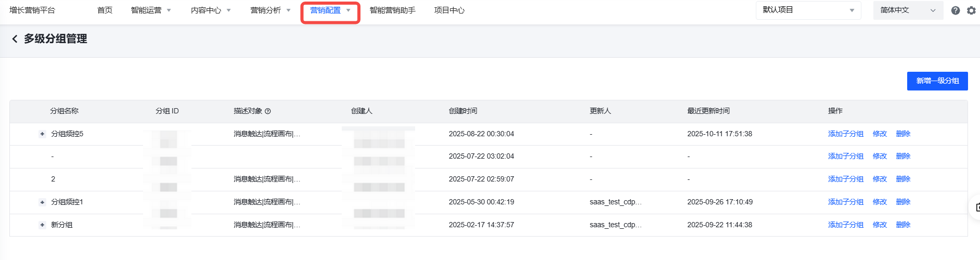Click the 新增一级分组 button
980x260 pixels.
point(937,81)
